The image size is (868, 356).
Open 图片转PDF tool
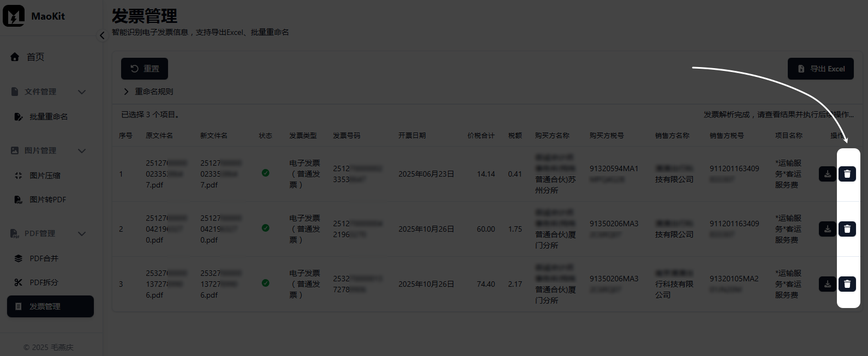pos(47,200)
